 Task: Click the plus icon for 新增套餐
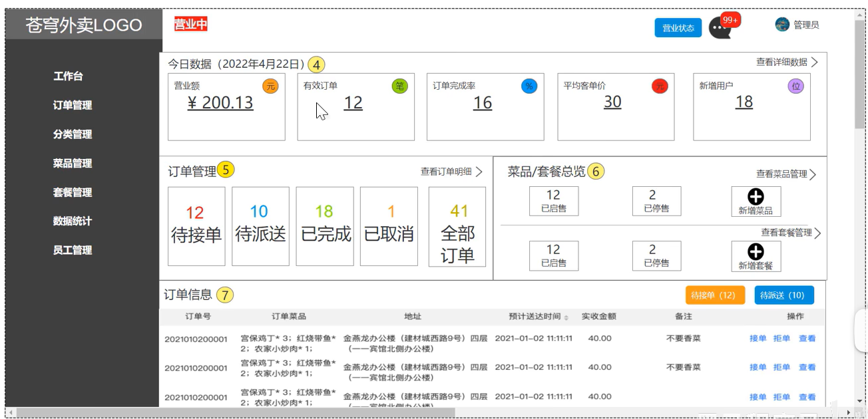[x=756, y=251]
